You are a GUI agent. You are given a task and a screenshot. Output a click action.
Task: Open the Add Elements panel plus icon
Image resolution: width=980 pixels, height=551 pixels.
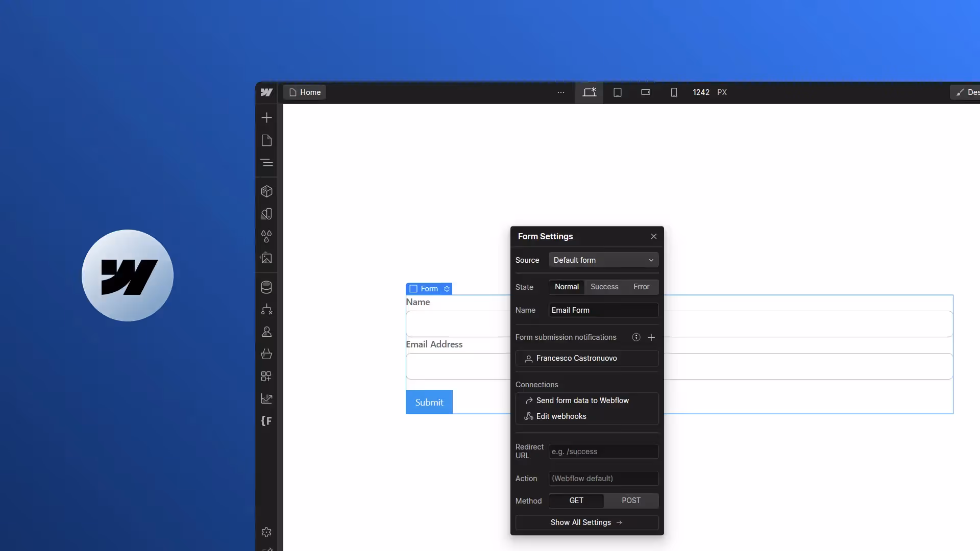[x=266, y=118]
